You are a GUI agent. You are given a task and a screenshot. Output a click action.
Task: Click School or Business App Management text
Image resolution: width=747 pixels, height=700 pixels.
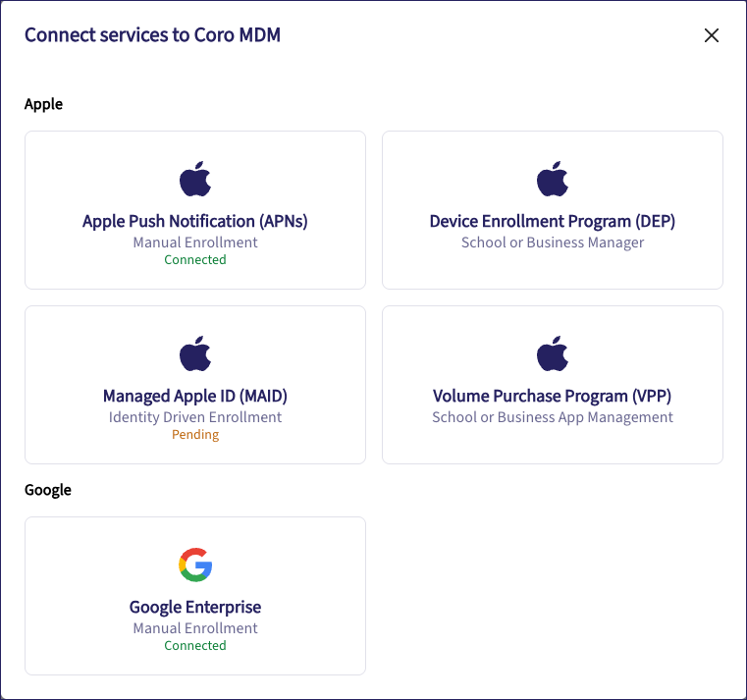[x=553, y=417]
